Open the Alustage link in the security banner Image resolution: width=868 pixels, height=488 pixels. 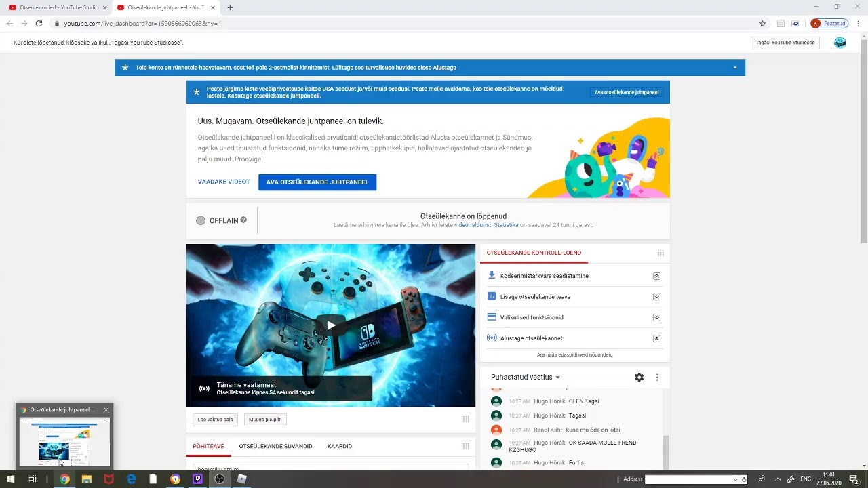tap(444, 68)
